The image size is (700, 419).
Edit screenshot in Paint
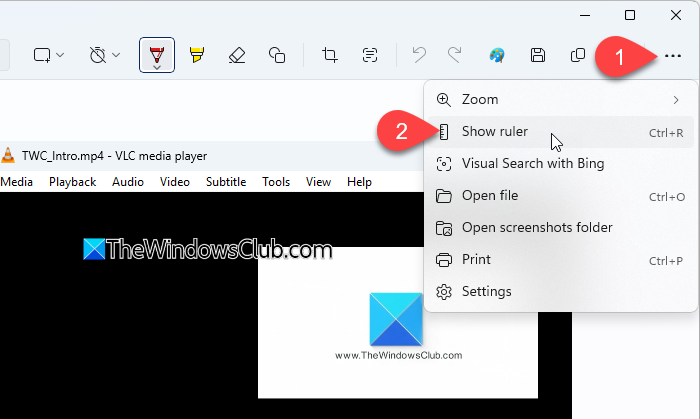[497, 55]
